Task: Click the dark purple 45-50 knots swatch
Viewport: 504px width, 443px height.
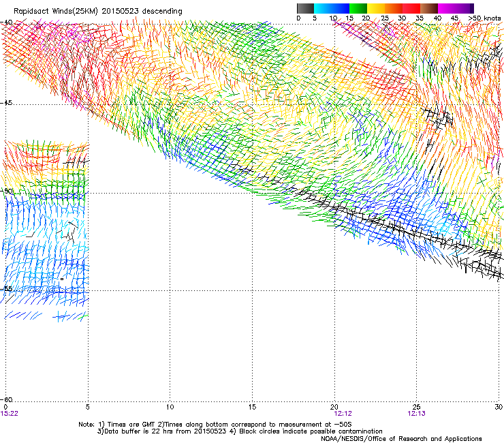Action: click(464, 8)
